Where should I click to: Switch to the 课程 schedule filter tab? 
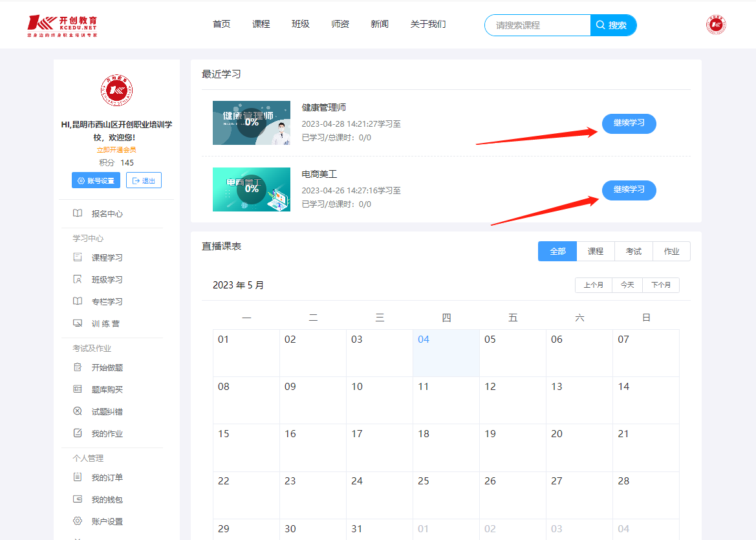596,251
